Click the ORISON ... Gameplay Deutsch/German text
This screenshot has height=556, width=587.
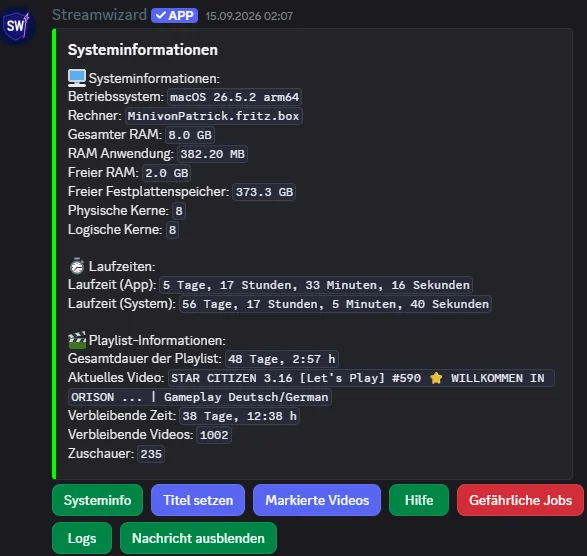(x=200, y=397)
